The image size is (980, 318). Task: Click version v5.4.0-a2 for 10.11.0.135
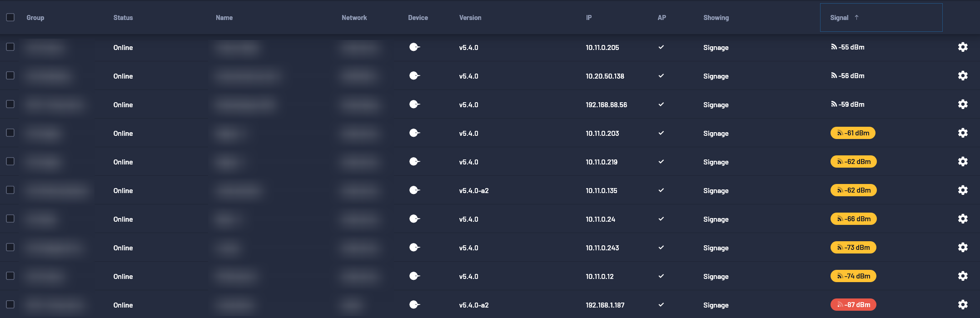[473, 191]
